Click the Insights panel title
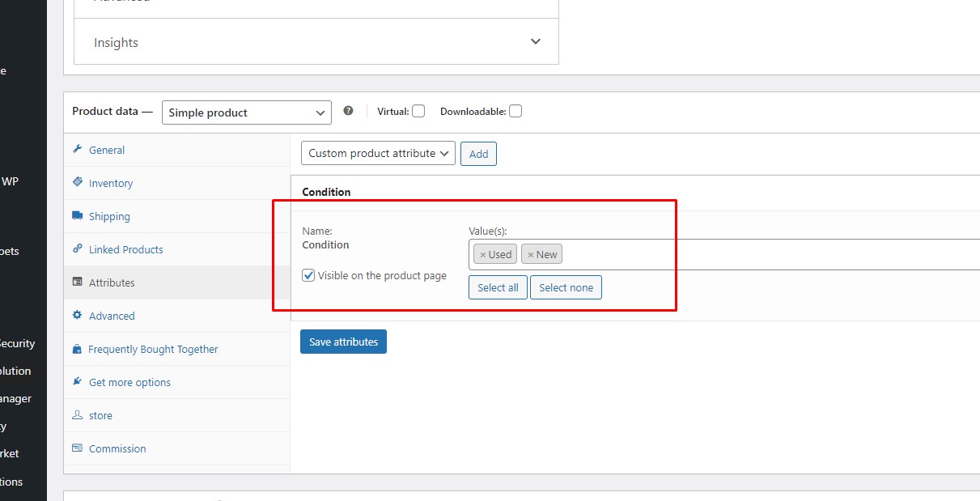980x501 pixels. coord(116,42)
